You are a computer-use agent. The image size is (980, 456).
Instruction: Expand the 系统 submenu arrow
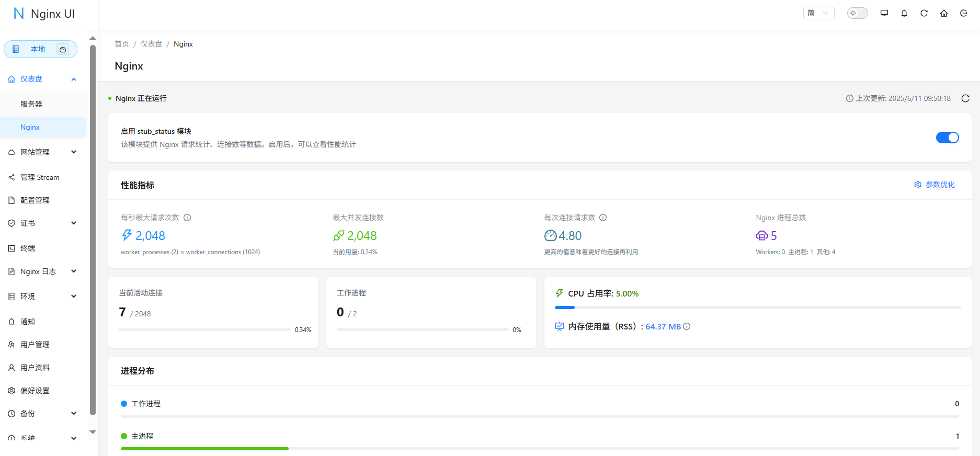[x=74, y=438]
